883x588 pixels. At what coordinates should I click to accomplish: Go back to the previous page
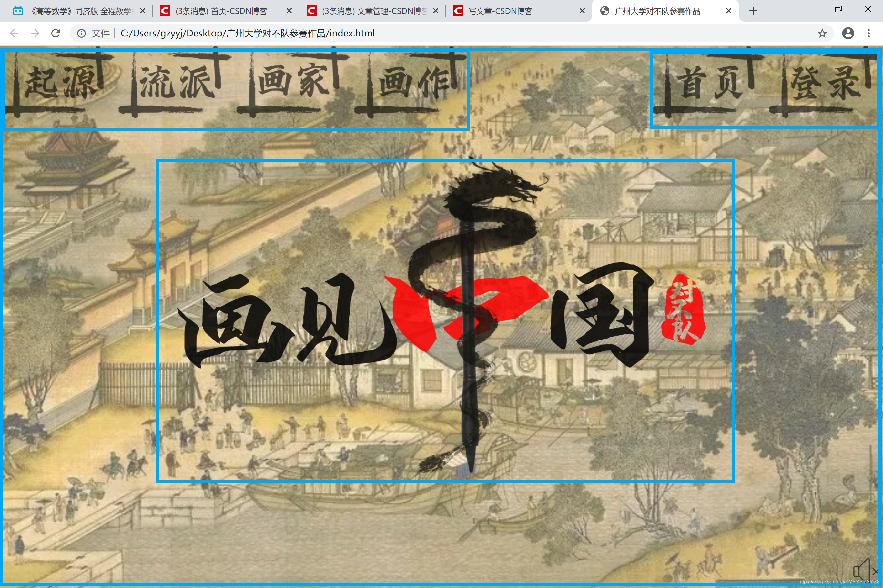(x=14, y=33)
